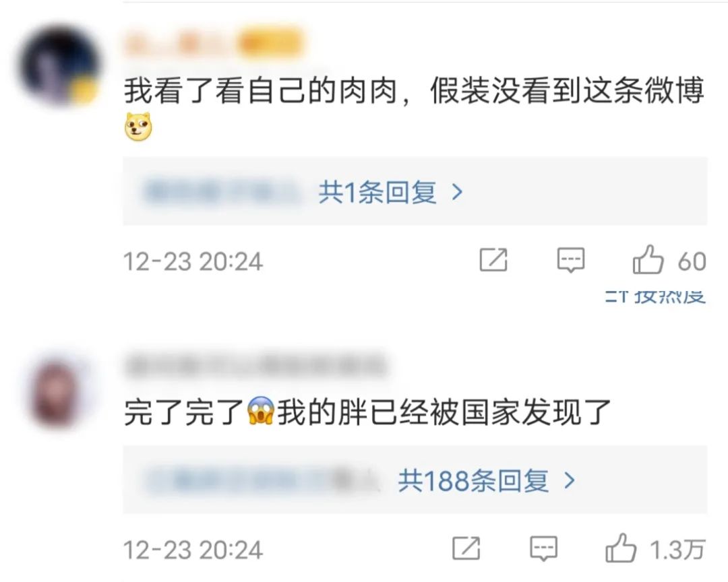View all replies with 共1条回复
Viewport: 728px width, 582px height.
pyautogui.click(x=377, y=192)
